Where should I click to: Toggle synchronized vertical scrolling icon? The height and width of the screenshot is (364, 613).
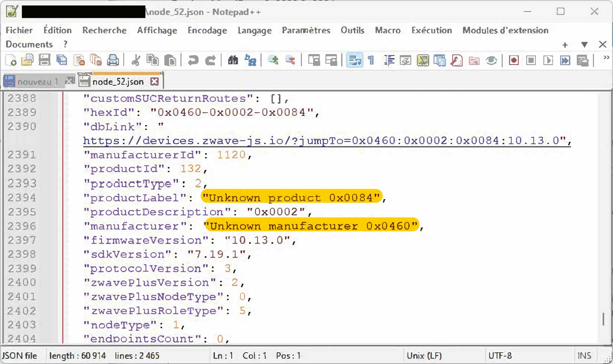pos(314,60)
